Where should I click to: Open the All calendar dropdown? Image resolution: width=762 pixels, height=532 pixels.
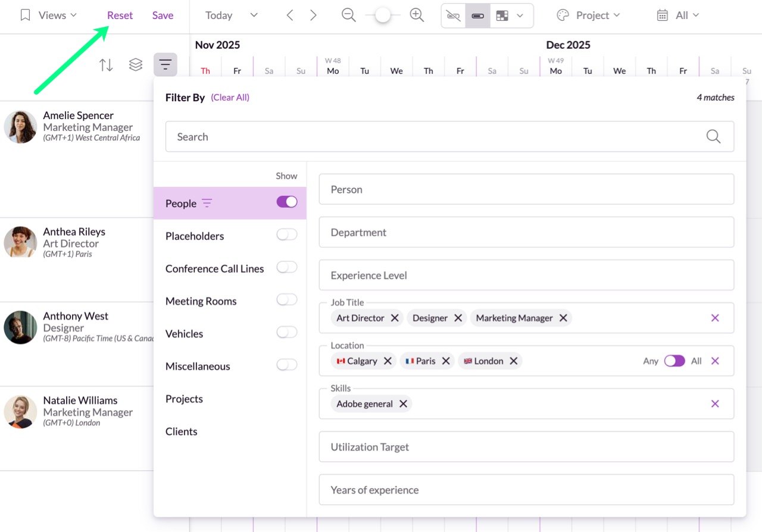click(678, 15)
